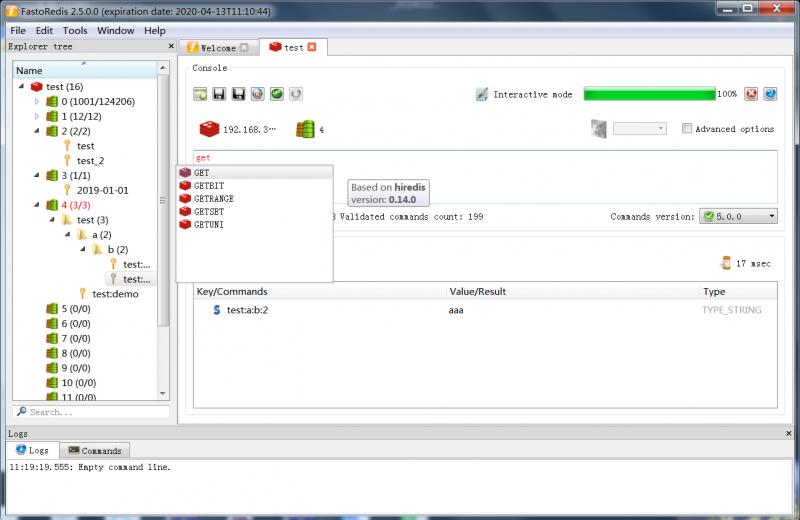The width and height of the screenshot is (800, 520).
Task: Expand database 0 (1001/124206) node
Action: [37, 102]
